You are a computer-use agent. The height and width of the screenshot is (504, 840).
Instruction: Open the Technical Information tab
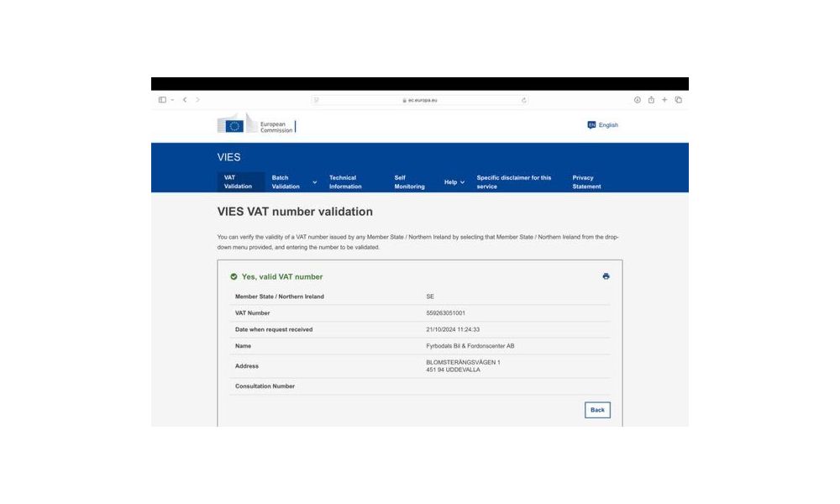click(345, 182)
